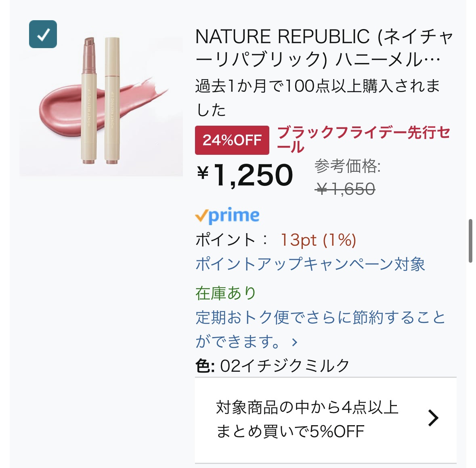Click the crossed-out ¥1,650 reference price

[x=346, y=189]
